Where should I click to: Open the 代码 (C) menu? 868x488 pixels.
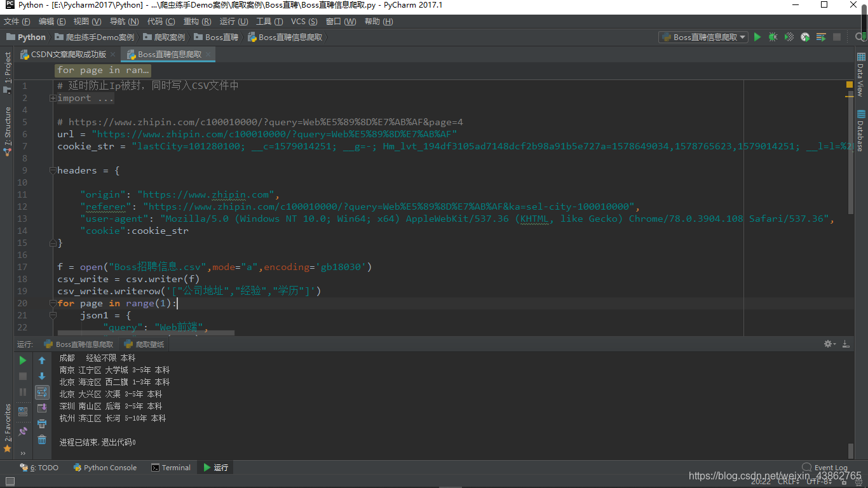161,22
